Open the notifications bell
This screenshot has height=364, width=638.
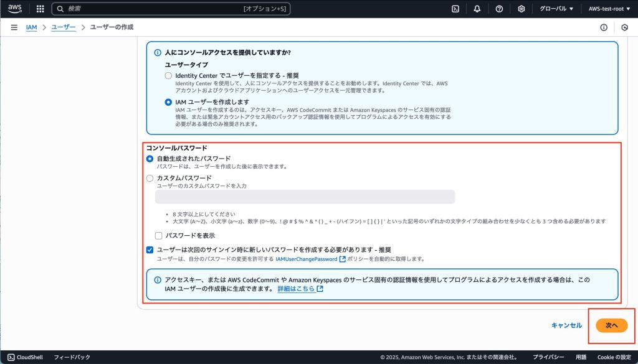477,9
